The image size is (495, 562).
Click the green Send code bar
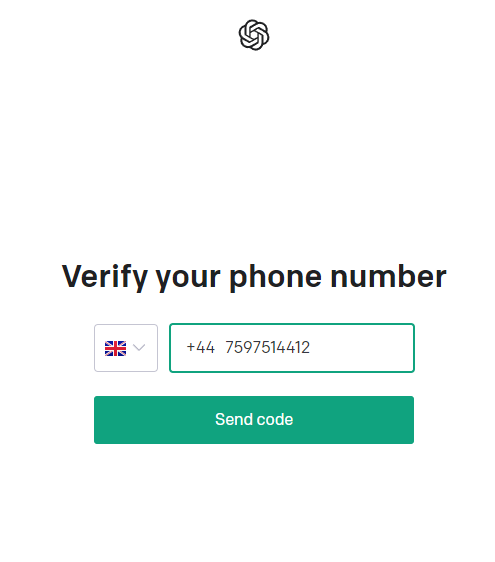tap(254, 420)
